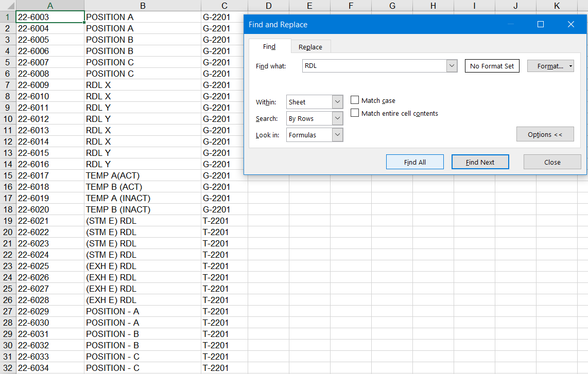Select row 32 header
Screen dimensions: 588x374
(x=8, y=368)
